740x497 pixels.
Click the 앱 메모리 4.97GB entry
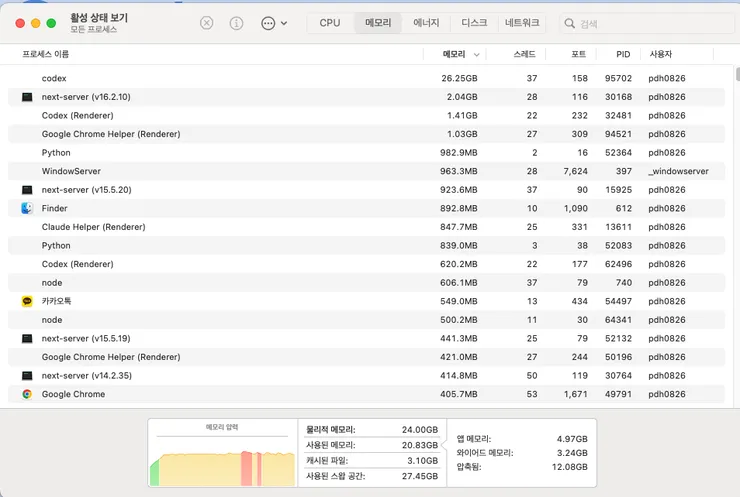coord(522,439)
